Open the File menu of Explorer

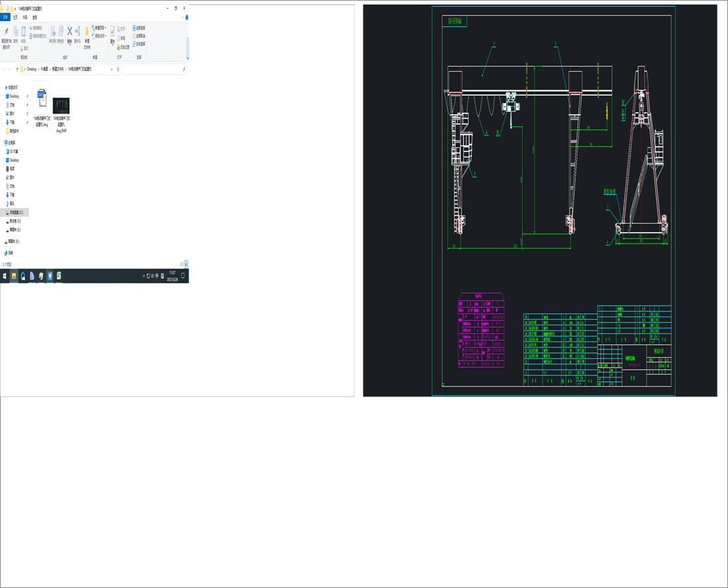point(5,18)
